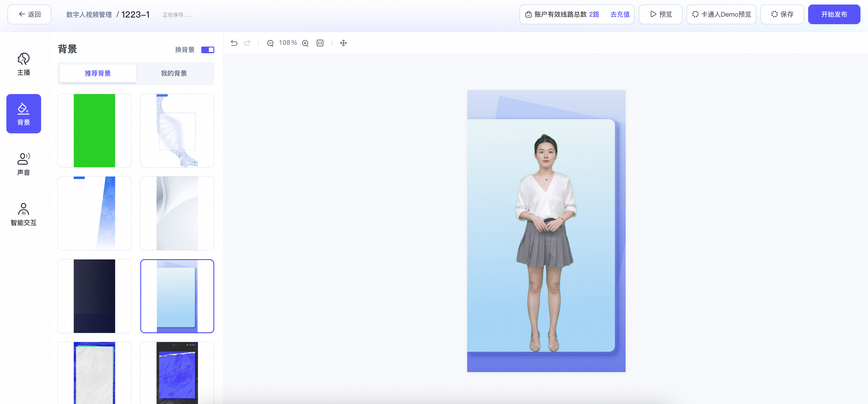Click 去充值 recharge link
868x404 pixels.
click(620, 14)
